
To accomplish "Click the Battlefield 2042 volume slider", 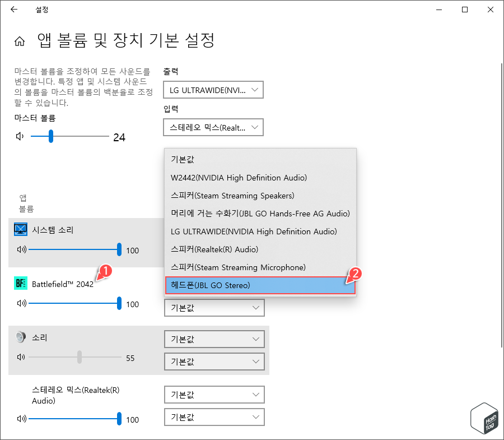I will (x=75, y=303).
